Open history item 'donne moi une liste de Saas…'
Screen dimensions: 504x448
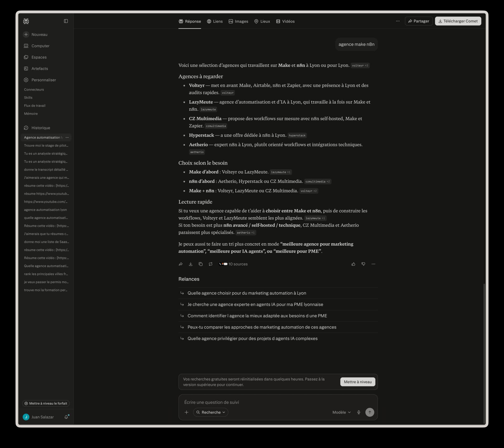coord(46,242)
